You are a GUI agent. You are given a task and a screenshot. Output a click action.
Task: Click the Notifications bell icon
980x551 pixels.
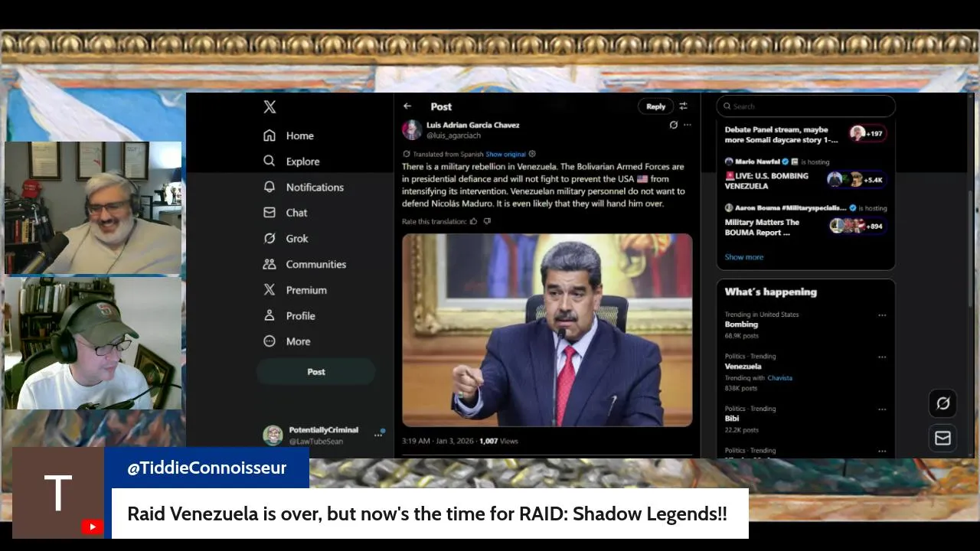(x=269, y=187)
